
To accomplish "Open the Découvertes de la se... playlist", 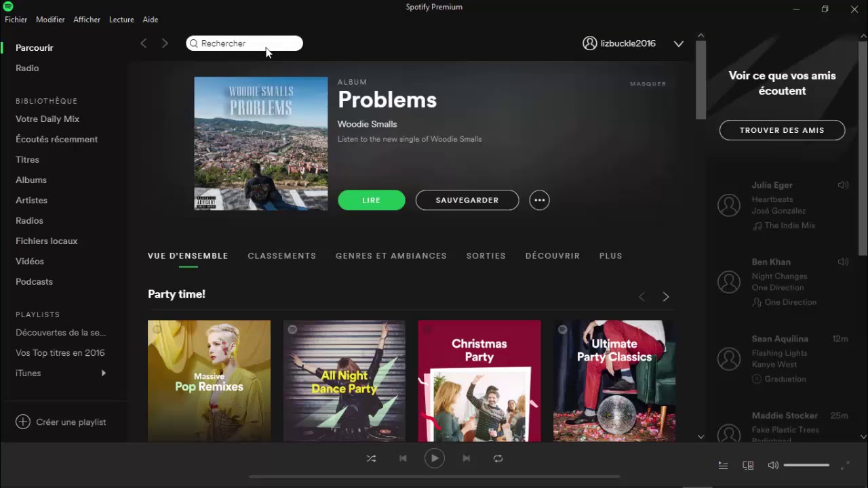I will (x=61, y=332).
